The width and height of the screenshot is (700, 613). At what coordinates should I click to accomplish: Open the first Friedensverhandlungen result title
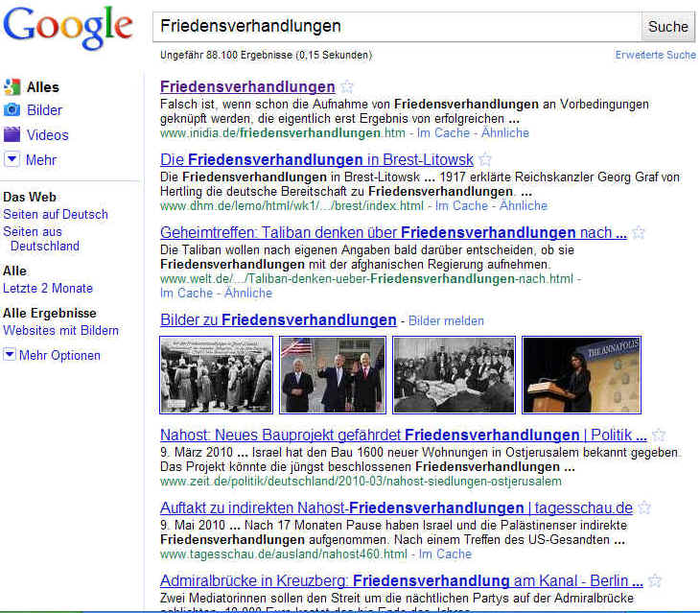247,86
